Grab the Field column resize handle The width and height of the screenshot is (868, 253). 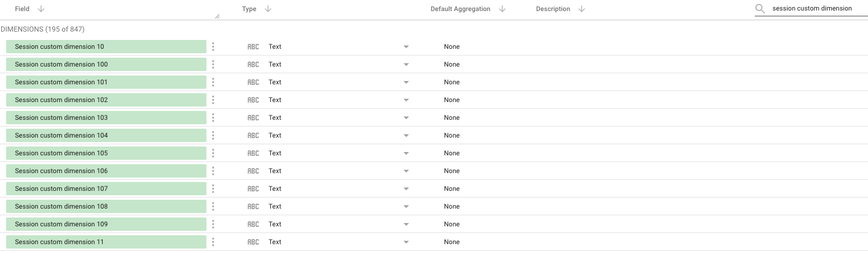(x=217, y=17)
